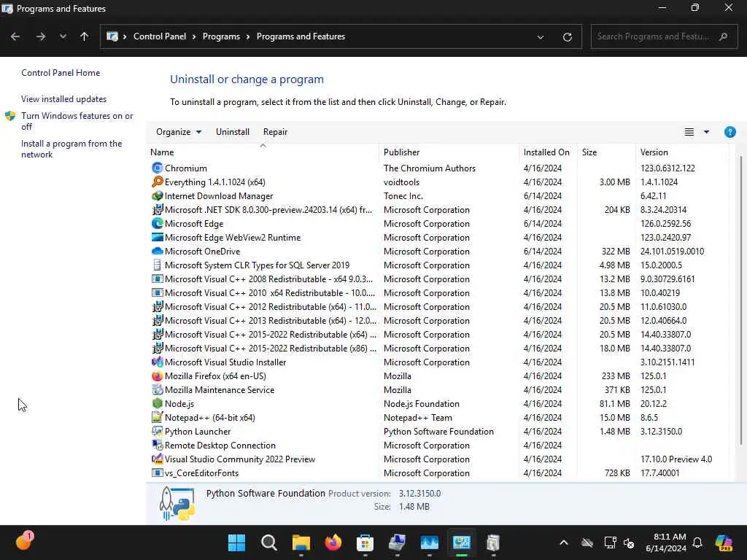Click the taskbar clock 8:11 AM
This screenshot has height=560, width=747.
(x=666, y=542)
